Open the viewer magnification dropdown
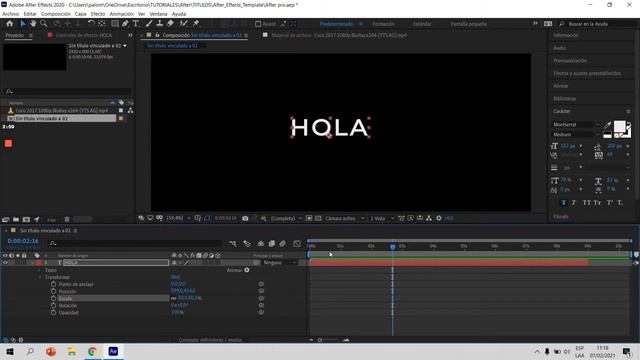Viewport: 640px width, 360px height. point(179,218)
